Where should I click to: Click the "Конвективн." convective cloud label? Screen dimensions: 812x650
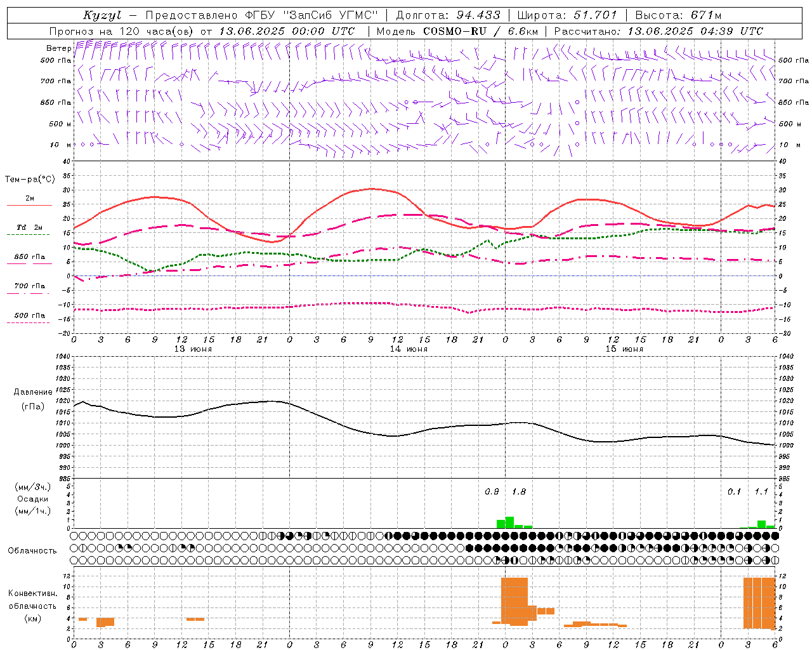point(32,594)
